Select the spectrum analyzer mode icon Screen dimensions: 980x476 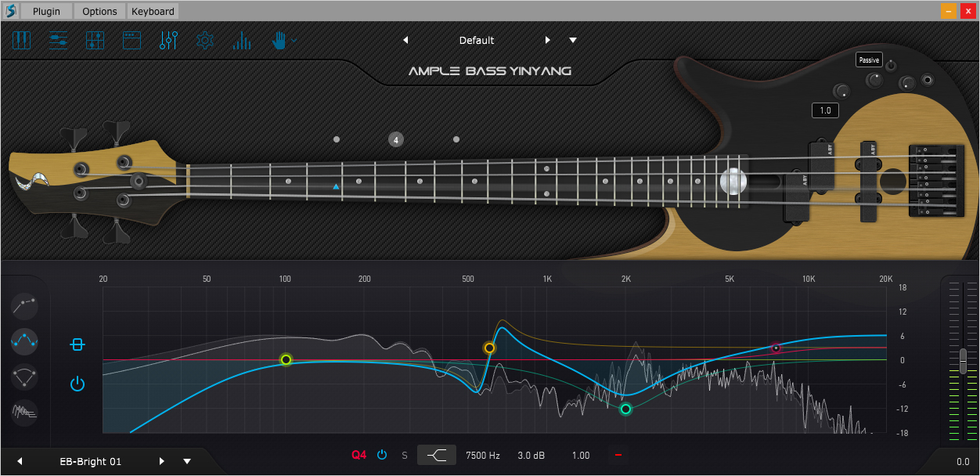click(25, 411)
